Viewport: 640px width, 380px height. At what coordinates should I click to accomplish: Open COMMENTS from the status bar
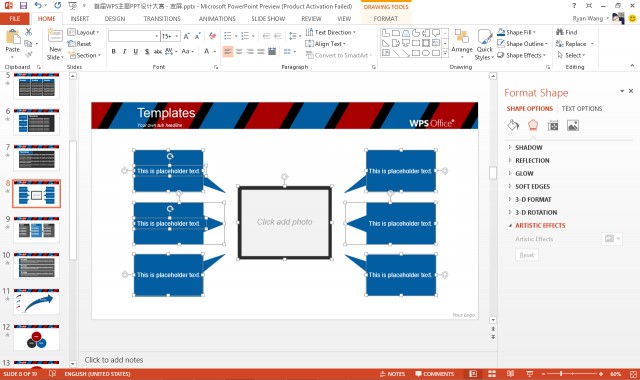434,374
